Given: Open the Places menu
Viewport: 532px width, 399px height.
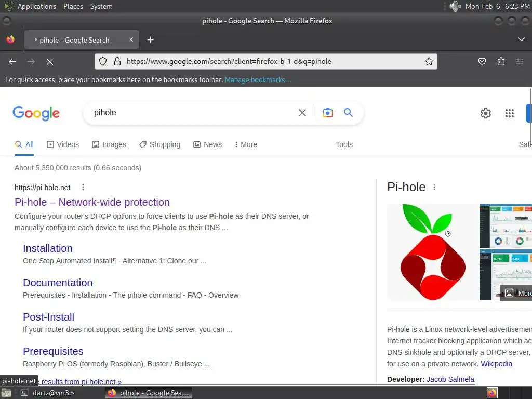Looking at the screenshot, I should (73, 6).
